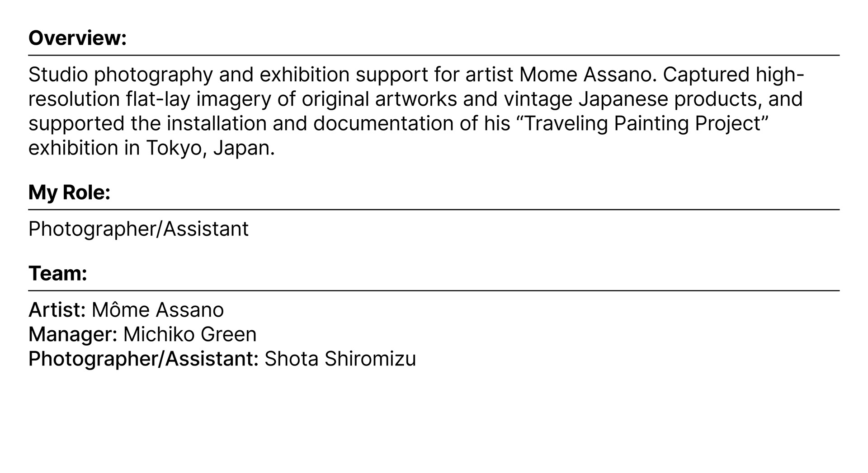The height and width of the screenshot is (473, 868).
Task: Click the words Studio photography
Action: [x=121, y=75]
